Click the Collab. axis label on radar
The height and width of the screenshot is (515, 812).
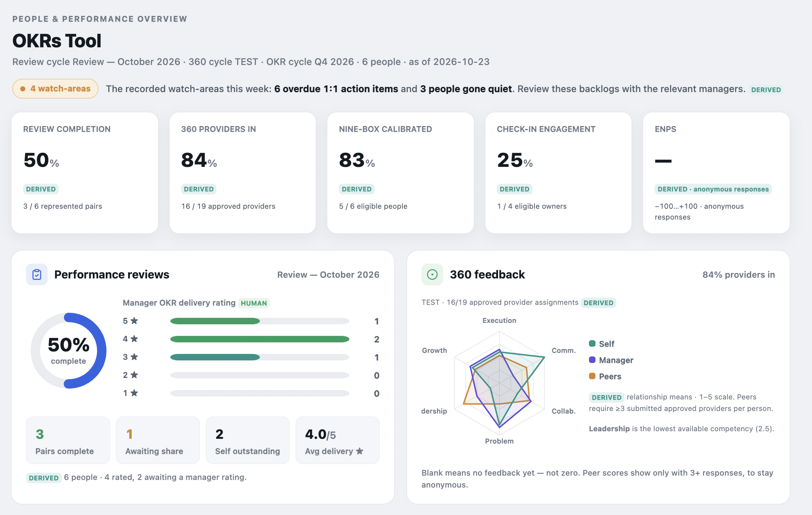point(564,411)
